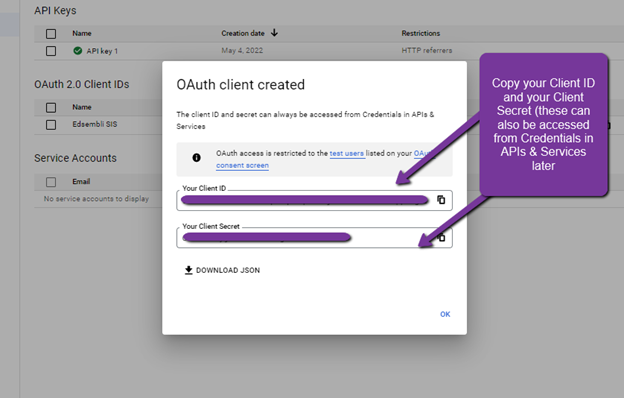Open the API key 1 entry
Image resolution: width=624 pixels, height=398 pixels.
coord(102,51)
